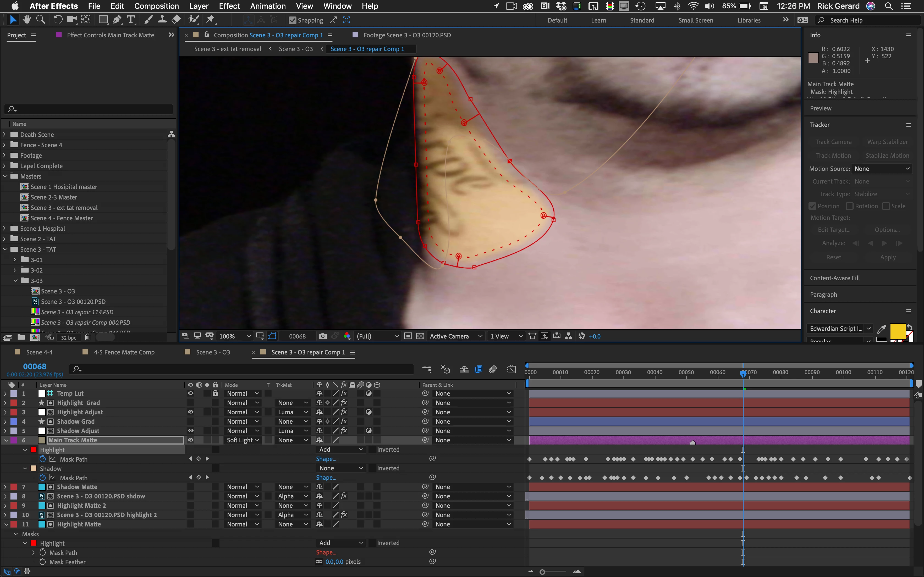Select the Hand tool
Screen dimensions: 924x577
click(x=27, y=20)
